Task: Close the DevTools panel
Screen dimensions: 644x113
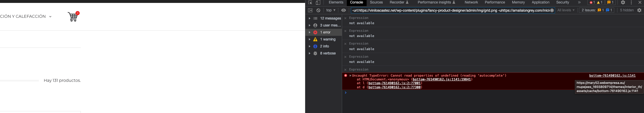Action: 640,2
